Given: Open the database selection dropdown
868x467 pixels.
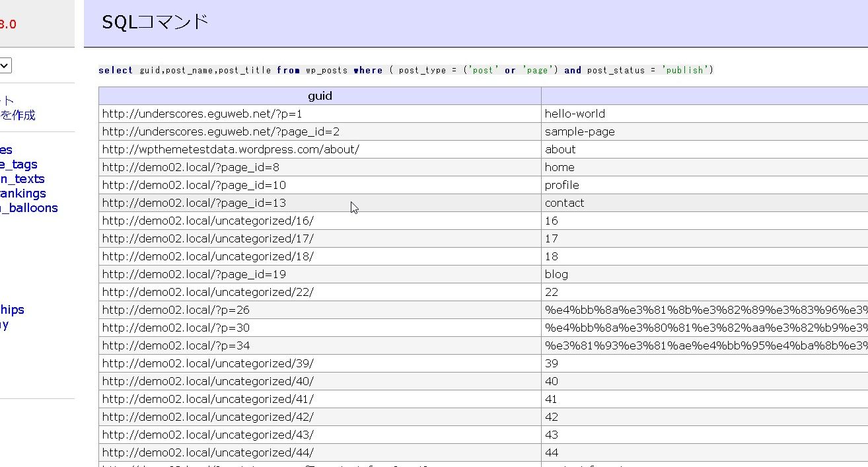Looking at the screenshot, I should pos(5,65).
